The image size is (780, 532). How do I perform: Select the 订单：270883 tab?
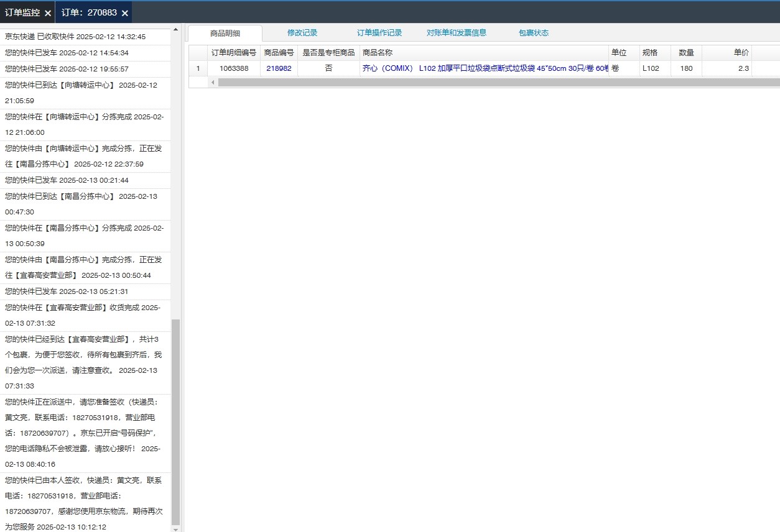(89, 13)
